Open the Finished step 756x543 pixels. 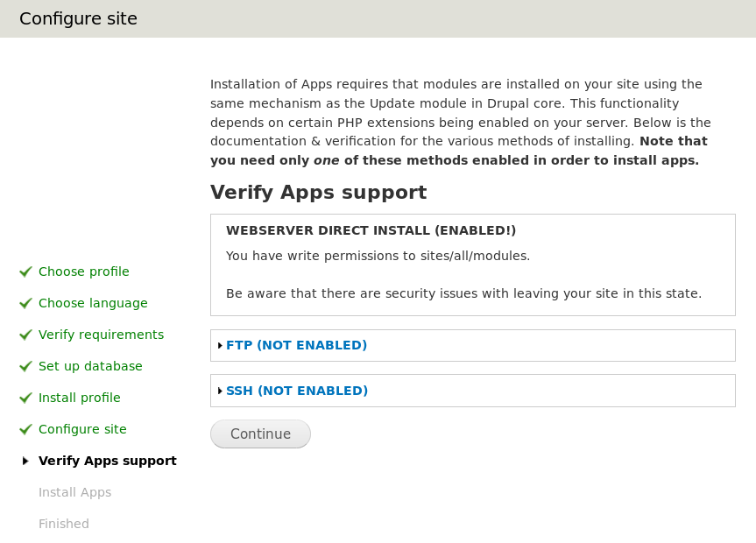tap(63, 524)
